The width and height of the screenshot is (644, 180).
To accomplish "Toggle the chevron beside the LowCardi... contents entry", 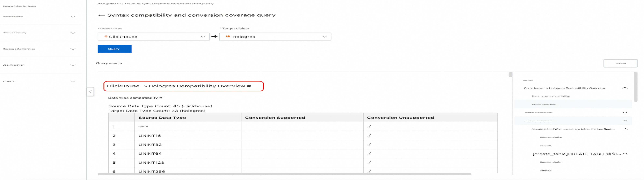I will 626,129.
